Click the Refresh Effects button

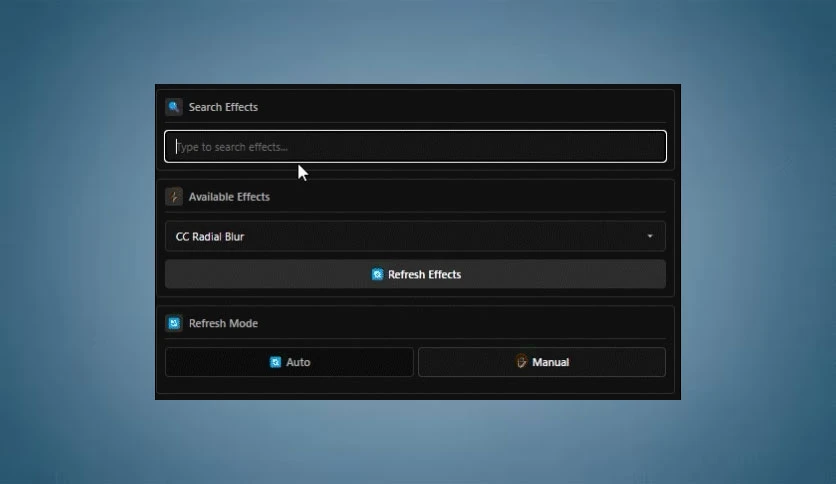[415, 274]
